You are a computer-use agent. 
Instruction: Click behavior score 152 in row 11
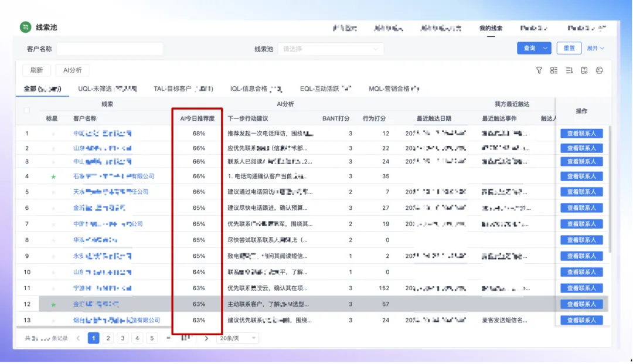tap(384, 288)
